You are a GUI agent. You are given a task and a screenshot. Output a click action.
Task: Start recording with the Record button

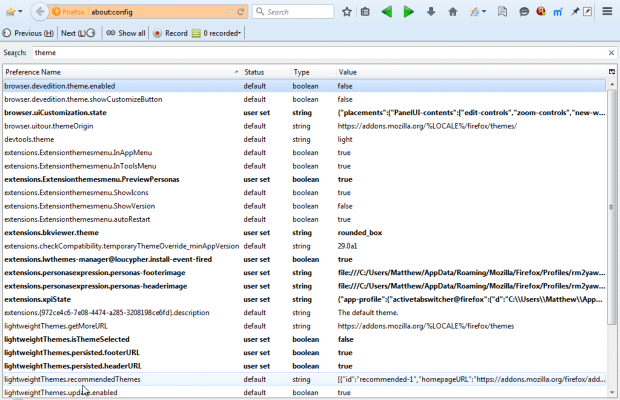coord(170,33)
